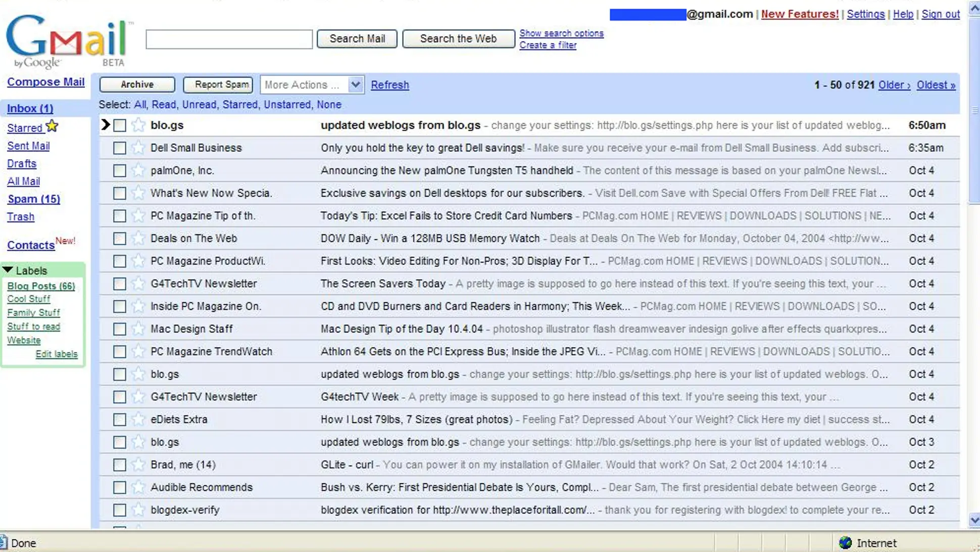The height and width of the screenshot is (552, 980).
Task: Star the Dell Small Business message
Action: tap(138, 148)
